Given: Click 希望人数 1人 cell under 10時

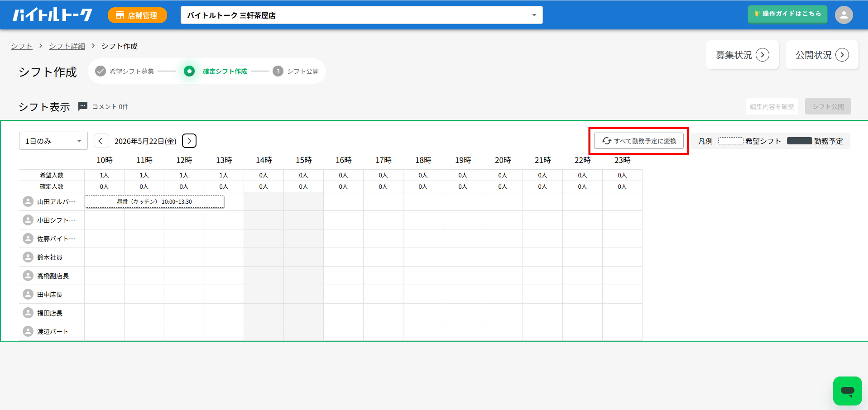Looking at the screenshot, I should pos(104,175).
